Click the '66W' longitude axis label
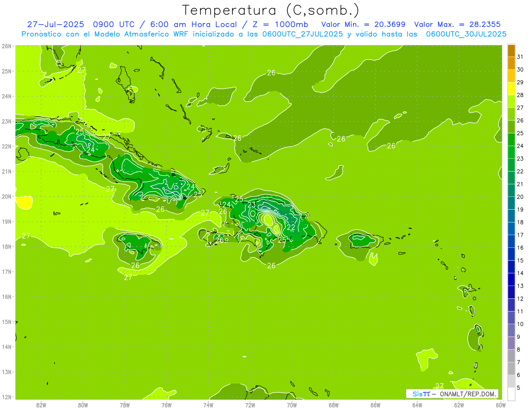532x411 pixels. coord(375,405)
